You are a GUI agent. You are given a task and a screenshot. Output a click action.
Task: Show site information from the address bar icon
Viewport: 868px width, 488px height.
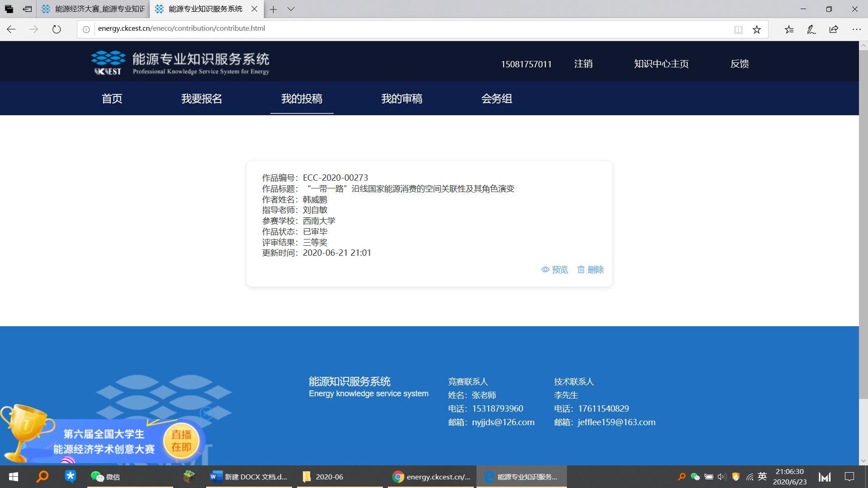point(86,29)
